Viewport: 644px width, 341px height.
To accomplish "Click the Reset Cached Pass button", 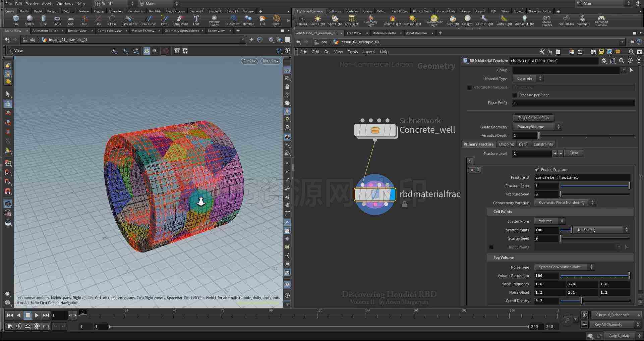I will [533, 118].
